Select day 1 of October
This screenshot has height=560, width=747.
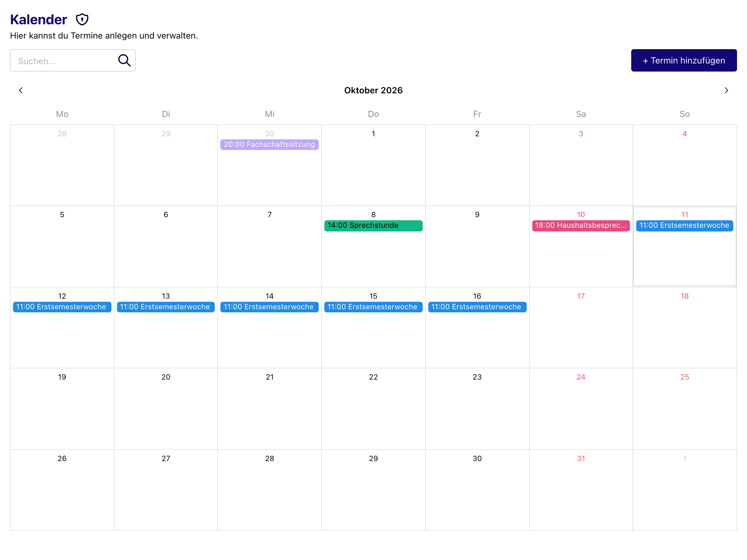[x=373, y=166]
